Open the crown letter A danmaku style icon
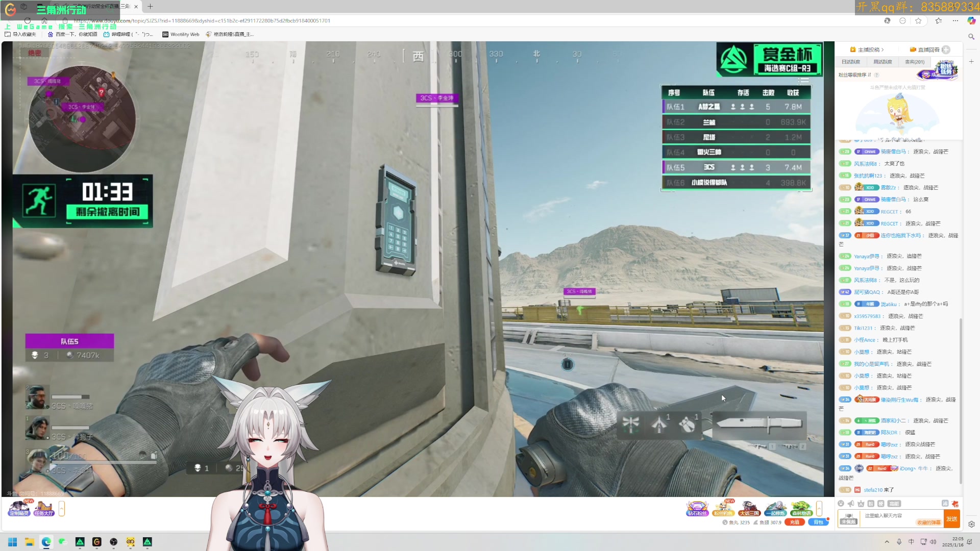980x551 pixels. 861,504
